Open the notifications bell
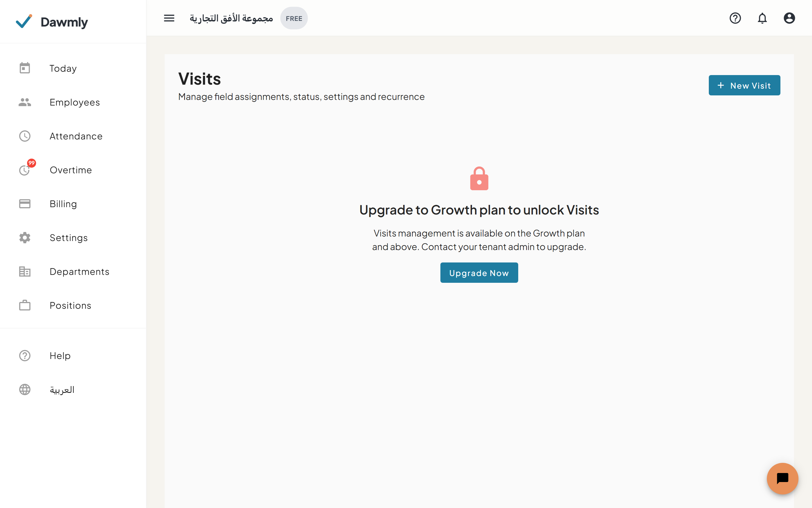This screenshot has height=508, width=812. pos(762,18)
